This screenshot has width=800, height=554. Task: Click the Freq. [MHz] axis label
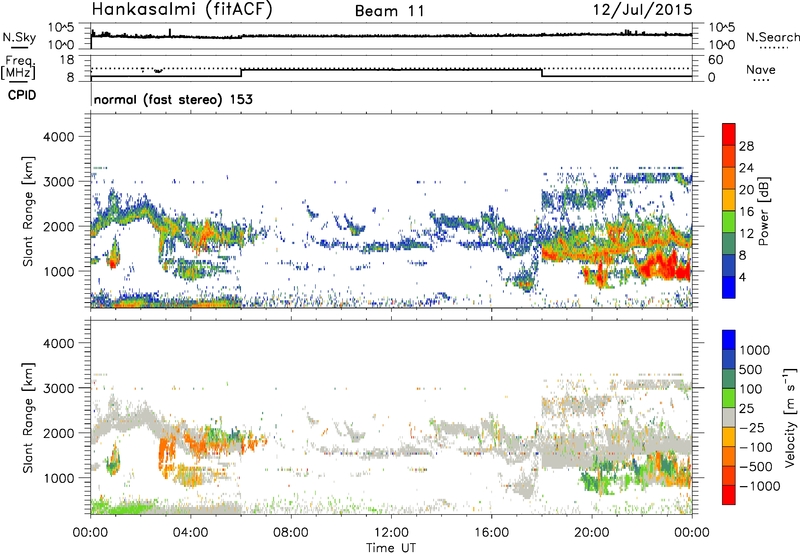[19, 67]
